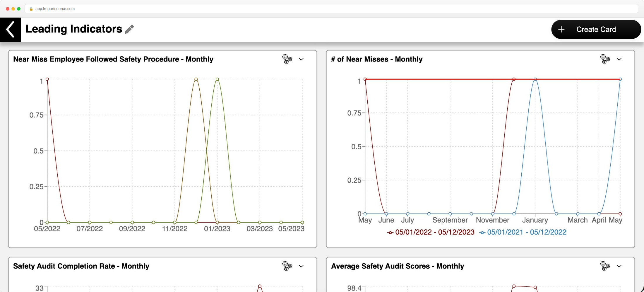This screenshot has height=292, width=644.
Task: Click the lock icon in address bar
Action: pyautogui.click(x=31, y=9)
